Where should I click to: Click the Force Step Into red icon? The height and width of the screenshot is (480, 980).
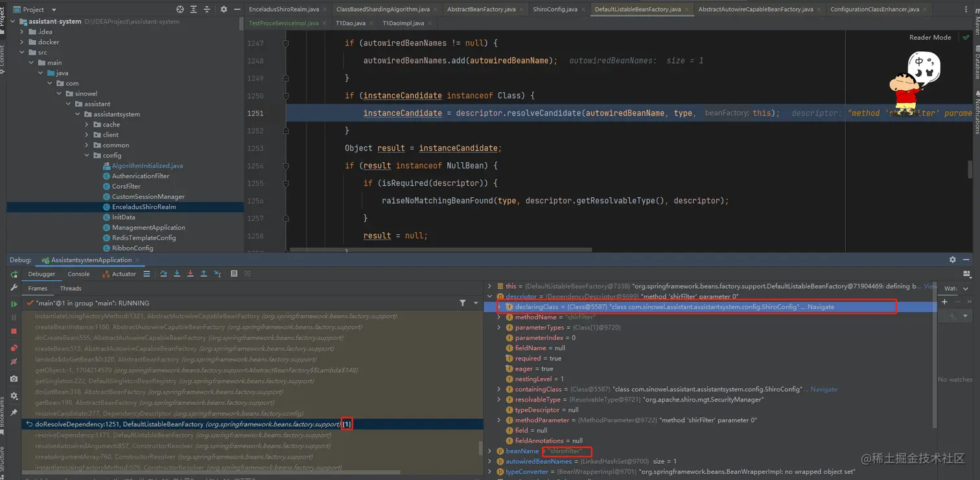click(x=190, y=274)
